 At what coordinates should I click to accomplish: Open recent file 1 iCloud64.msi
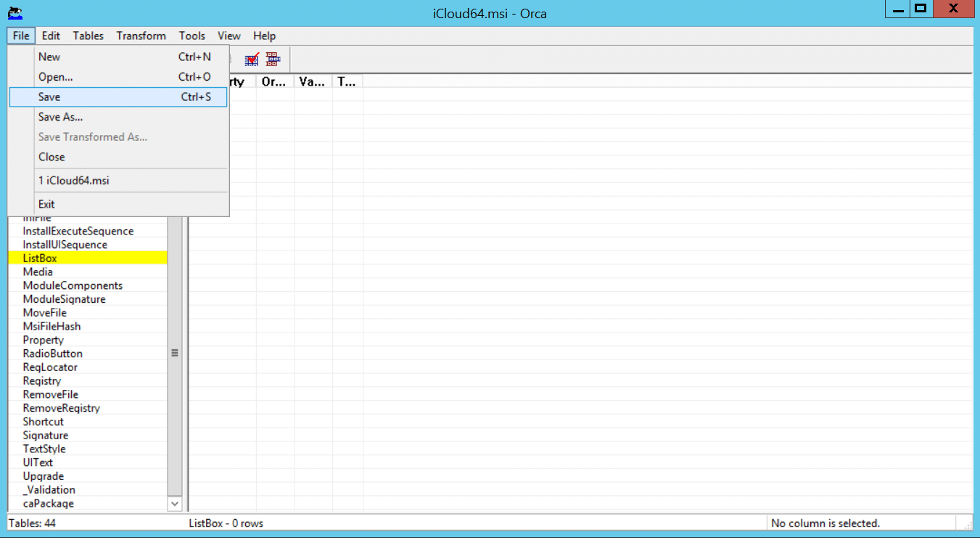(118, 180)
